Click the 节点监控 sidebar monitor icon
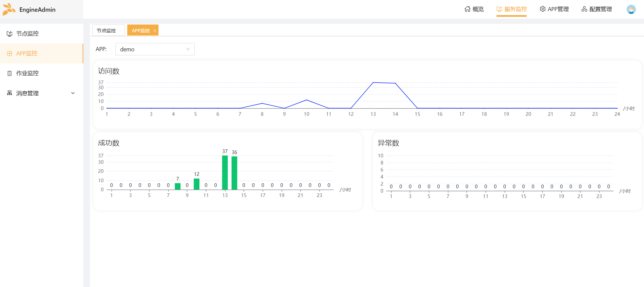This screenshot has height=287, width=644. tap(10, 34)
